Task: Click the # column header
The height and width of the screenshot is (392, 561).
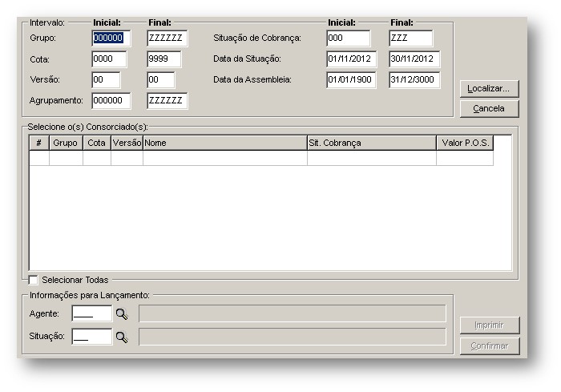Action: point(39,143)
